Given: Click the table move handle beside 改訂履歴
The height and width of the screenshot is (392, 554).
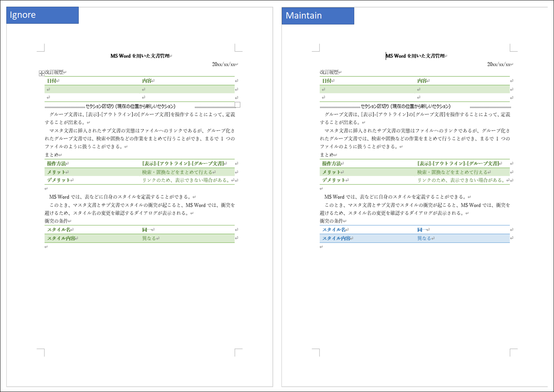Looking at the screenshot, I should (x=42, y=73).
